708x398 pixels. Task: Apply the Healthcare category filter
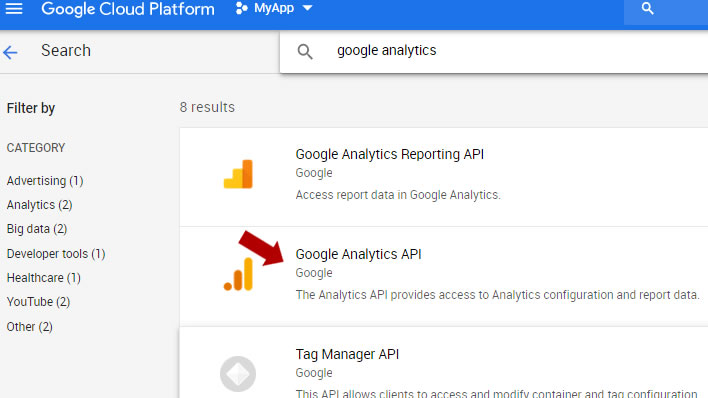click(44, 278)
